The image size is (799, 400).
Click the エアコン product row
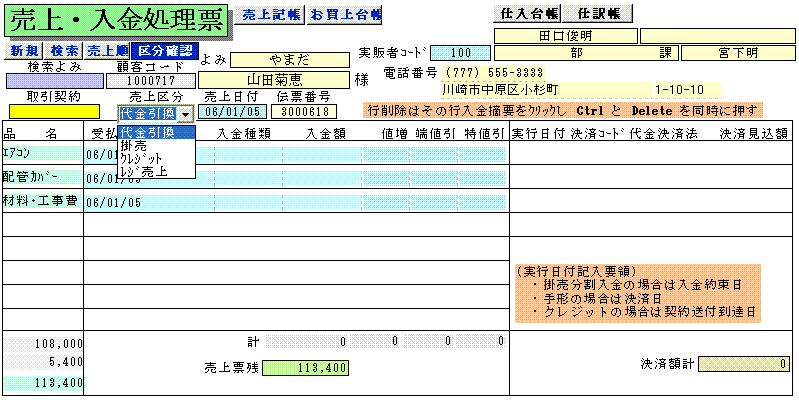click(42, 153)
